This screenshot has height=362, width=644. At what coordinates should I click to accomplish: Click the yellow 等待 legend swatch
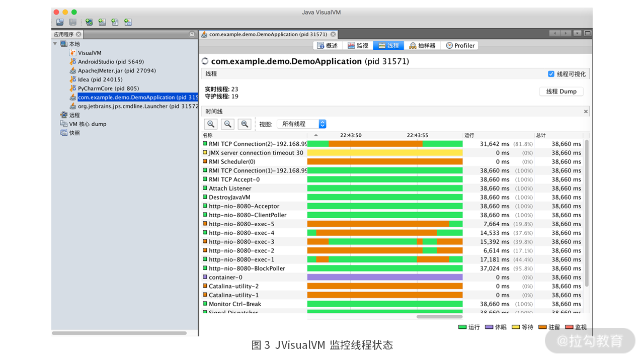[515, 327]
